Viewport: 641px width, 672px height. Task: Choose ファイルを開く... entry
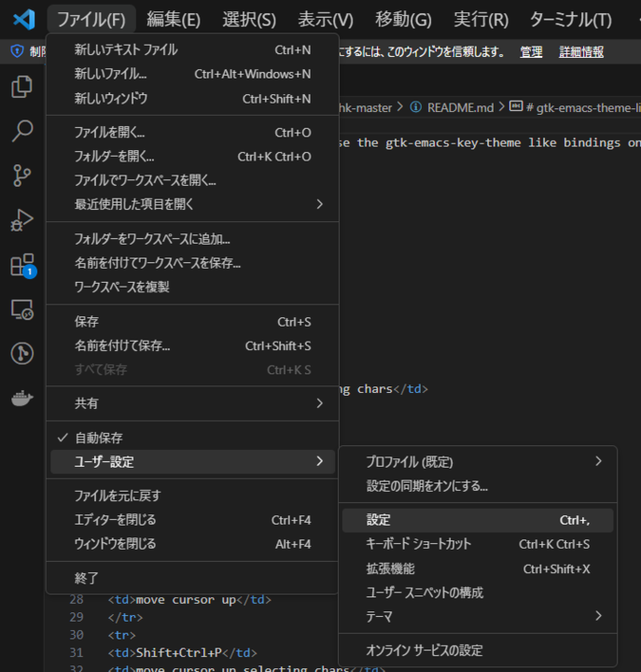coord(192,132)
